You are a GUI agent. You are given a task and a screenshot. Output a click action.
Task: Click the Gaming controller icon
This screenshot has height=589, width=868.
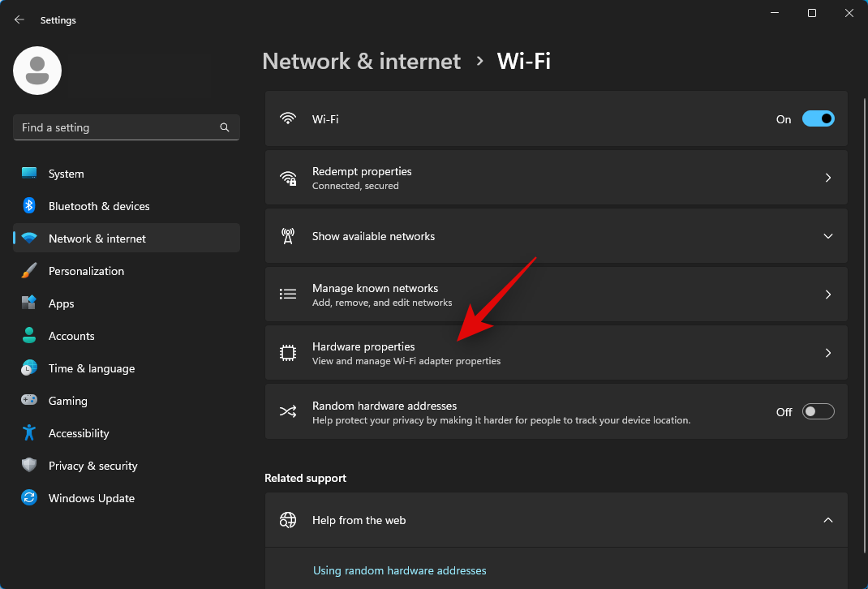point(29,401)
